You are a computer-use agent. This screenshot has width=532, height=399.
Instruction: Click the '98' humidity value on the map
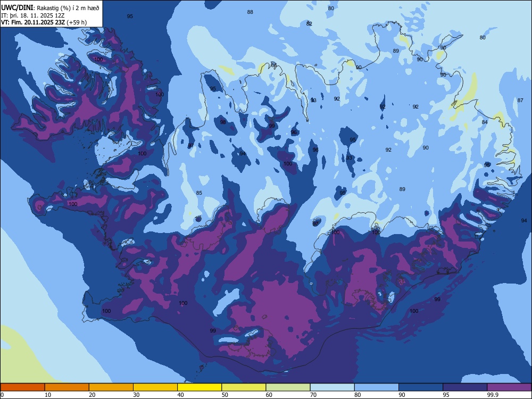[223, 122]
